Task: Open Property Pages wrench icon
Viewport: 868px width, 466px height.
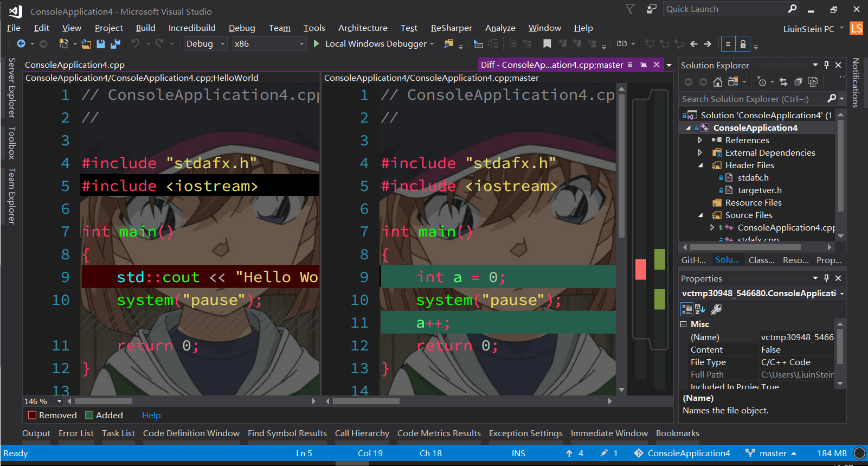Action: pyautogui.click(x=716, y=309)
